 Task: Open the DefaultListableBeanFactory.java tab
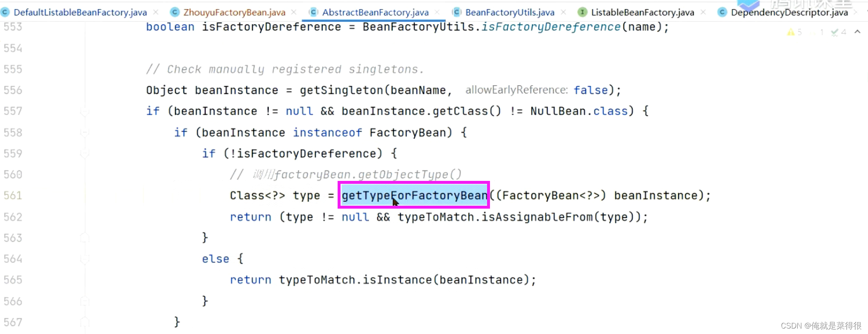click(80, 12)
